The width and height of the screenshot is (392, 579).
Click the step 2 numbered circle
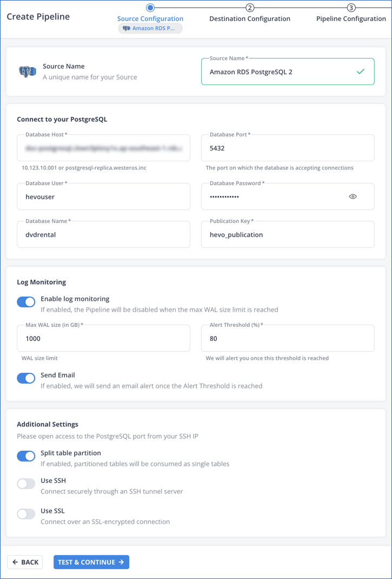(249, 8)
